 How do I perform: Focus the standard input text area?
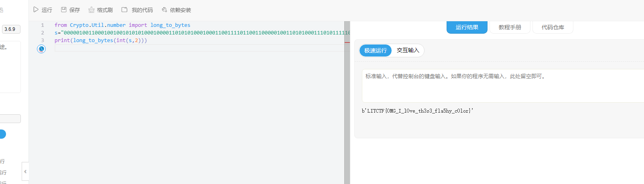tap(503, 86)
